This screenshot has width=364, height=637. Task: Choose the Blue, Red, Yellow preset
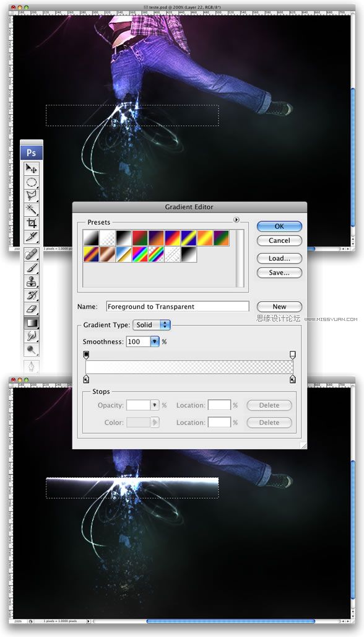[x=172, y=238]
